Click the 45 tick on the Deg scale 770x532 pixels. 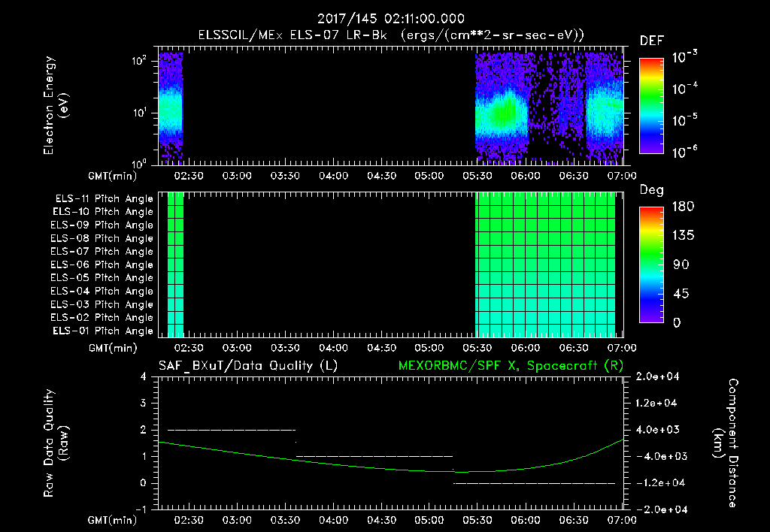click(x=680, y=294)
